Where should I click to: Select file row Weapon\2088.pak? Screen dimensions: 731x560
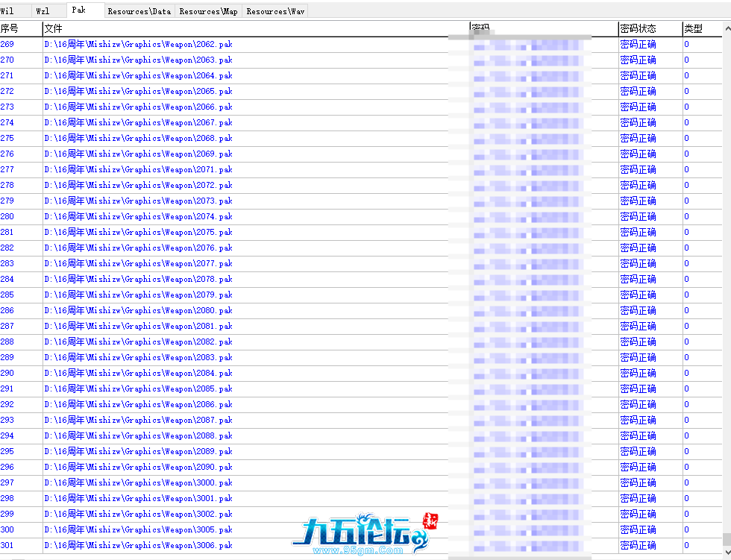point(361,435)
